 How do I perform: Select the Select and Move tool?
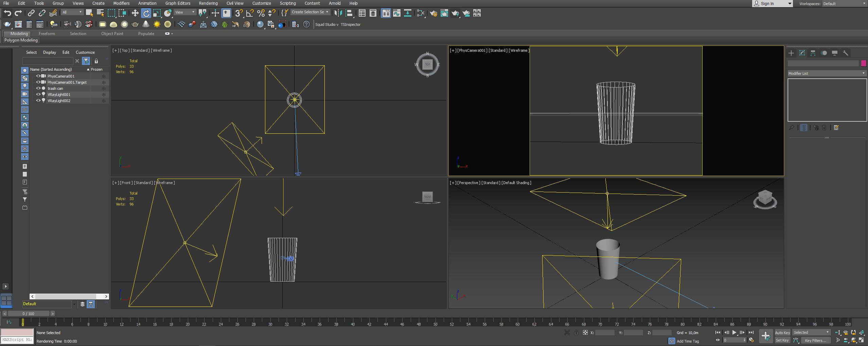tap(135, 13)
